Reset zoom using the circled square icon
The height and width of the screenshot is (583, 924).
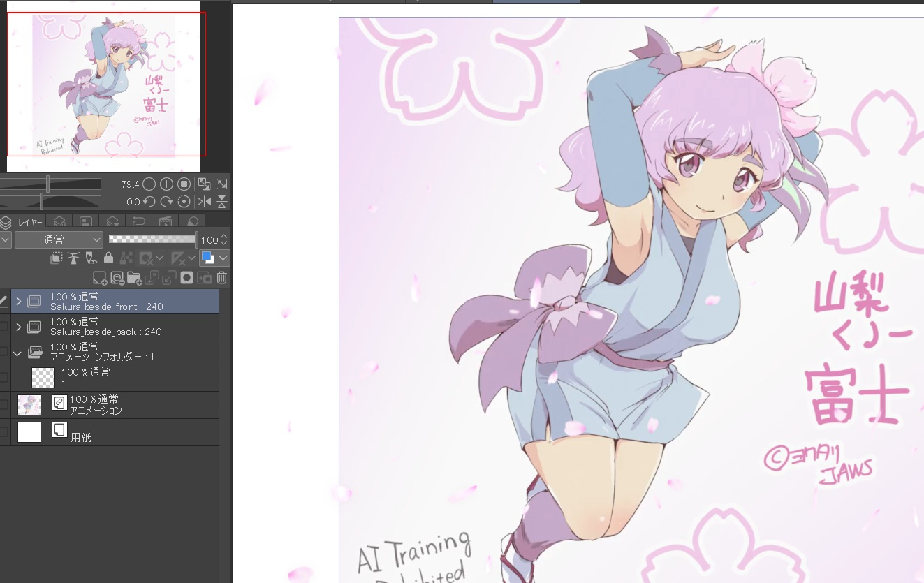[x=184, y=184]
